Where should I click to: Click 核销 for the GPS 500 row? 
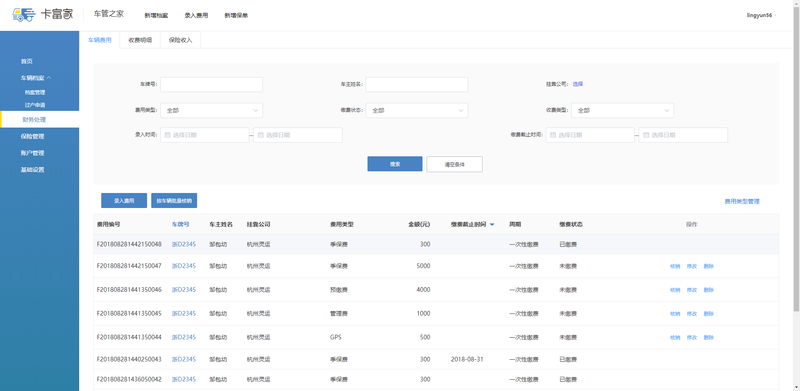click(x=674, y=337)
